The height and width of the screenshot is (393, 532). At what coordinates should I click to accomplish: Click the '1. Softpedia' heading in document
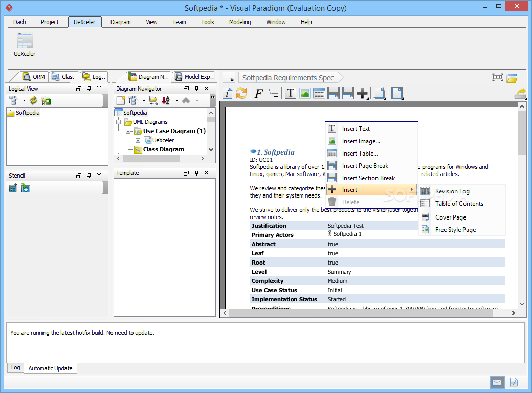click(x=276, y=152)
